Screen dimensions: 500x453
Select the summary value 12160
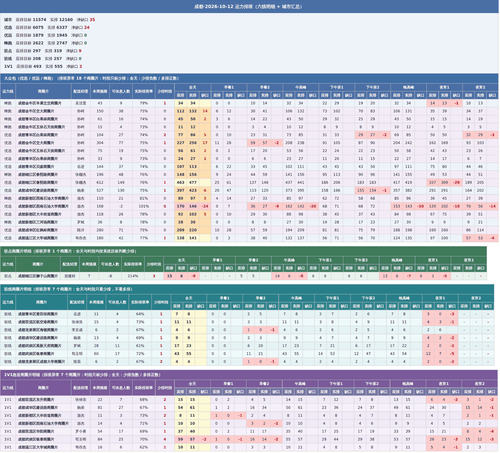click(x=66, y=20)
